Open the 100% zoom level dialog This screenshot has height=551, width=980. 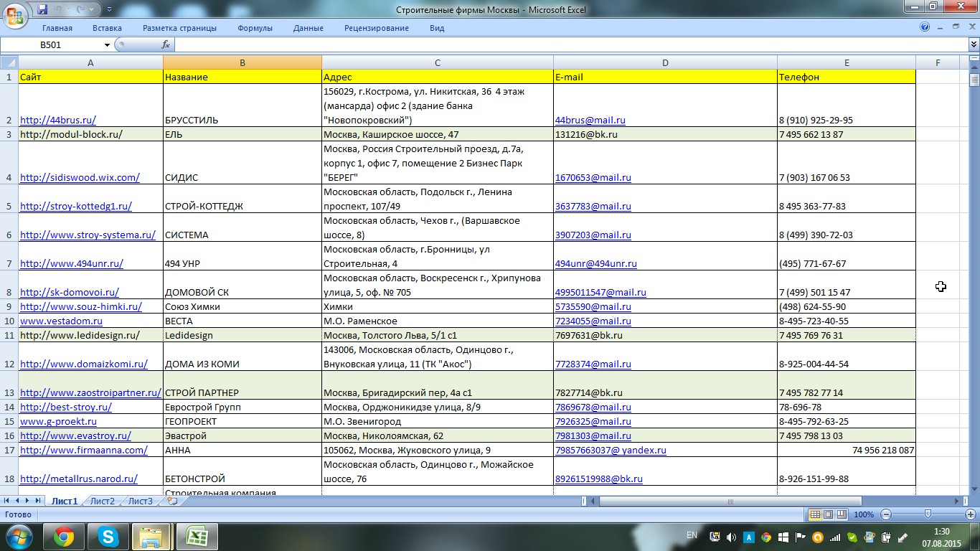(x=864, y=514)
